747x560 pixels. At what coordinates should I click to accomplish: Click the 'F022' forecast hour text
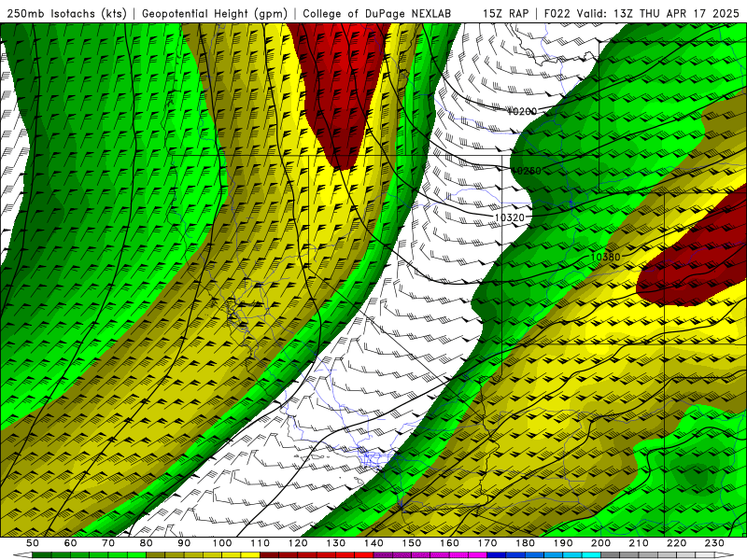[557, 13]
